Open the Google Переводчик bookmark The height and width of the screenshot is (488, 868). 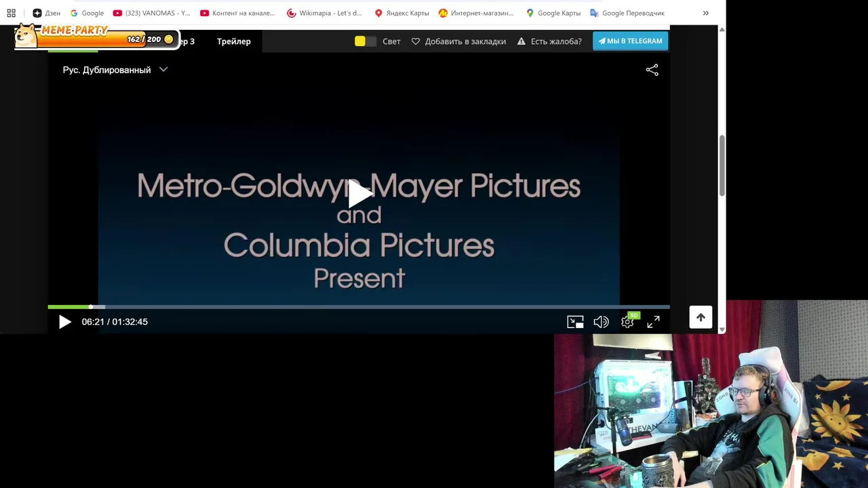click(628, 13)
